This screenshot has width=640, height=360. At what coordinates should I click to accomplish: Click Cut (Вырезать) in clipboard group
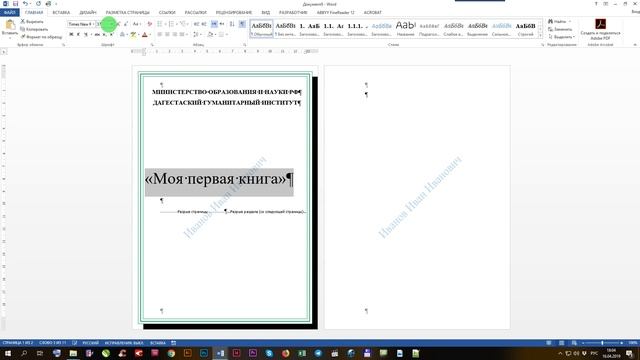click(32, 21)
